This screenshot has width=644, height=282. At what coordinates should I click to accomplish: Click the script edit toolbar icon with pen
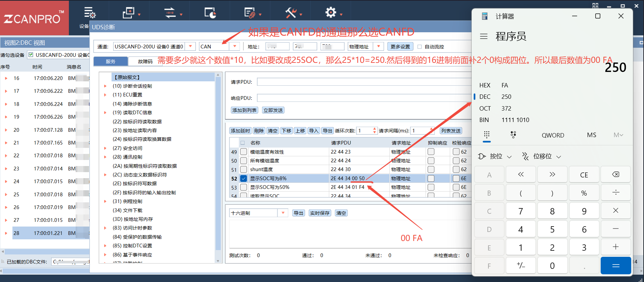[250, 13]
